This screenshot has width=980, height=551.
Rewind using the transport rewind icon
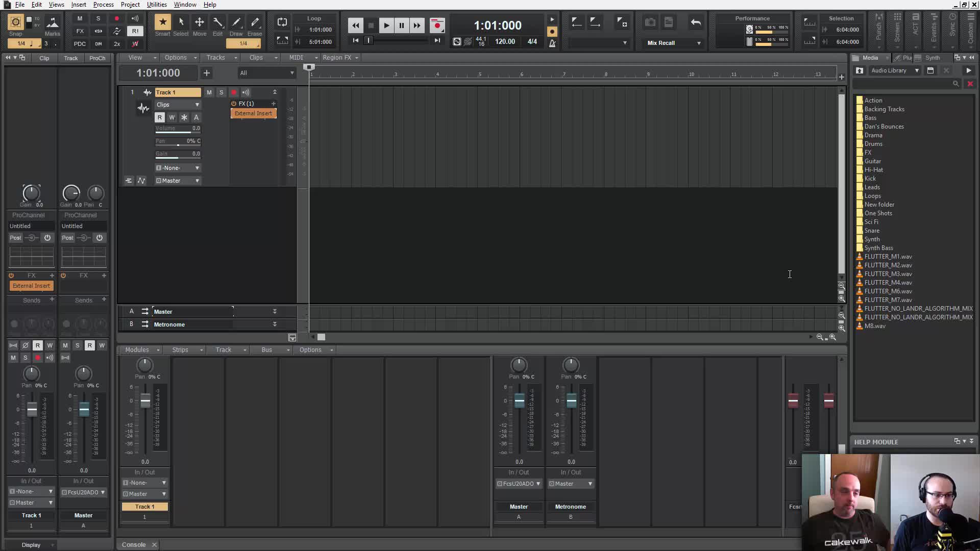[x=356, y=25]
